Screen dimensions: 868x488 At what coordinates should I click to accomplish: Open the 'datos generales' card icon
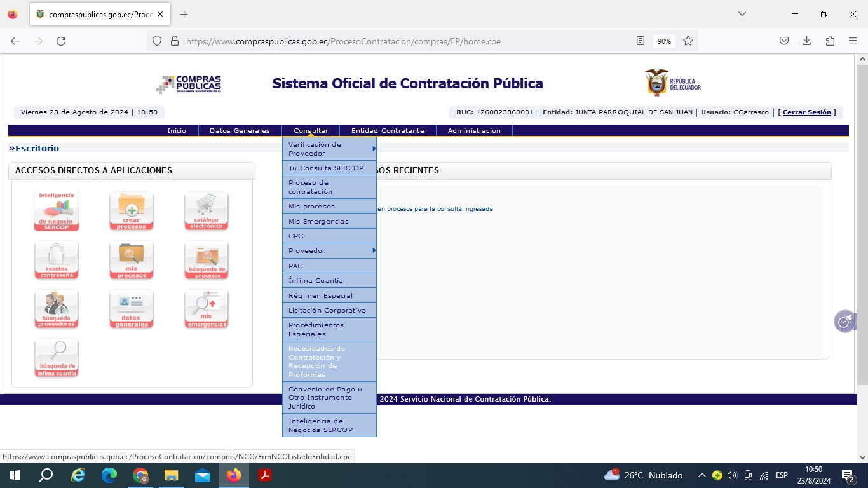[x=131, y=309]
